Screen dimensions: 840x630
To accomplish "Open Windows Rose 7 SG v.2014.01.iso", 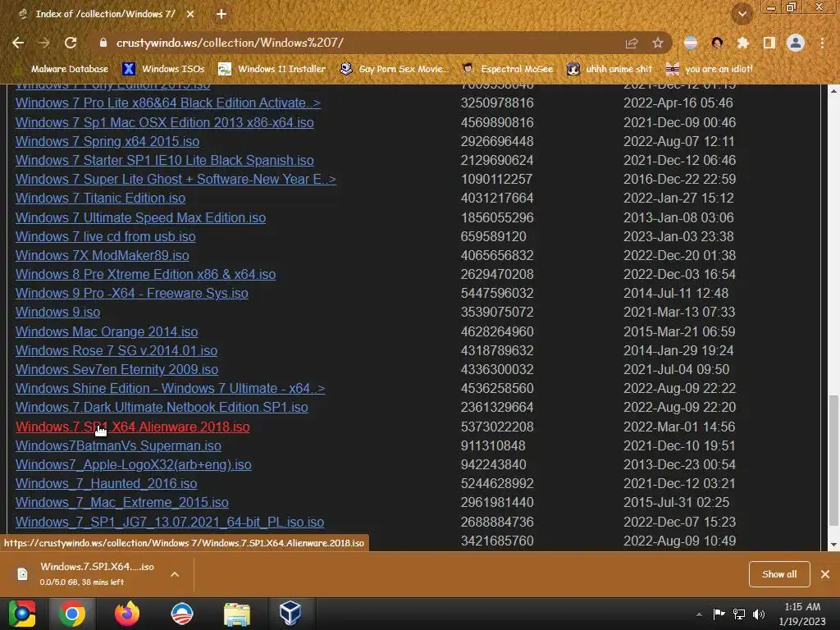I will (116, 350).
